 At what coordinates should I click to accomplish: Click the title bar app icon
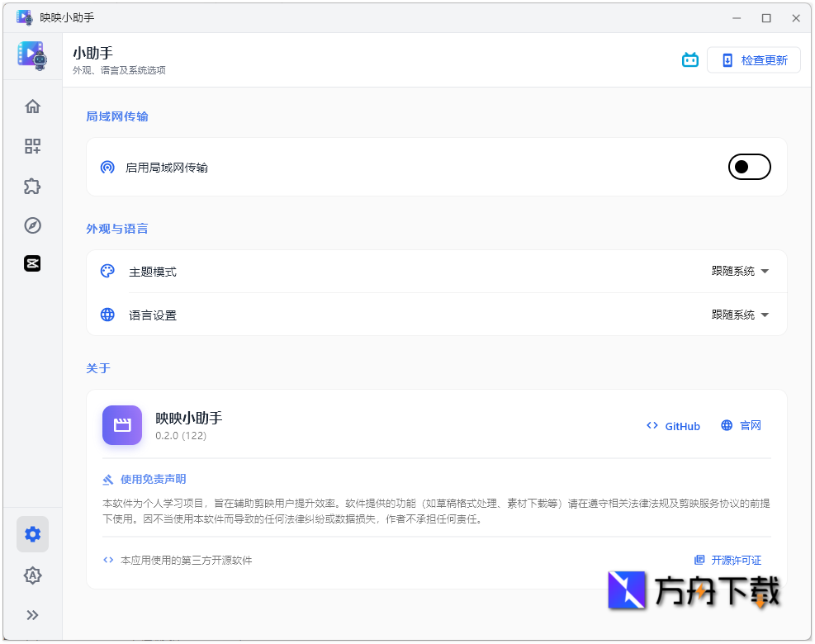pos(24,17)
